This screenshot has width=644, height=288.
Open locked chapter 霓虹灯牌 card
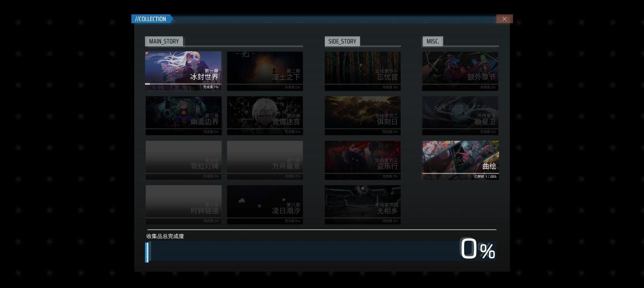point(183,160)
